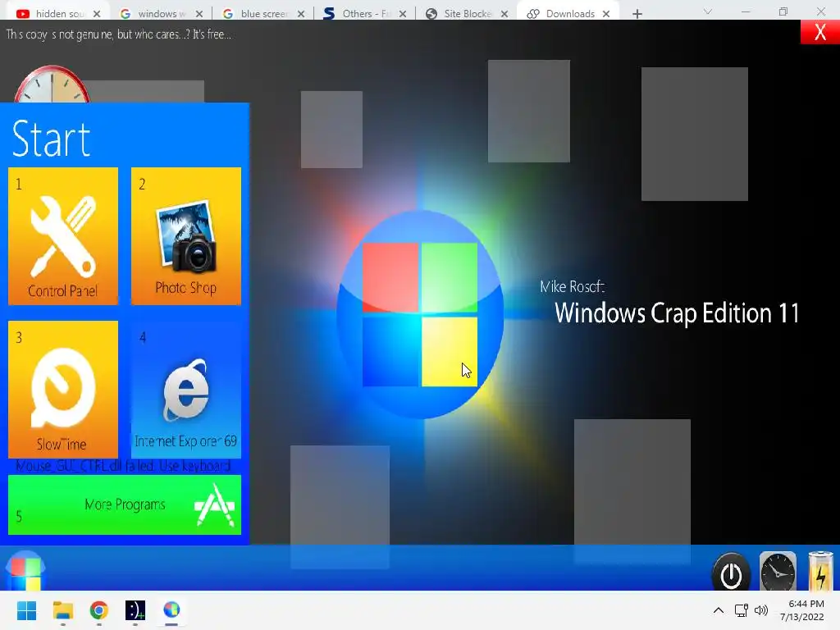Click the power button icon
Screen dimensions: 840x630
[x=731, y=572]
